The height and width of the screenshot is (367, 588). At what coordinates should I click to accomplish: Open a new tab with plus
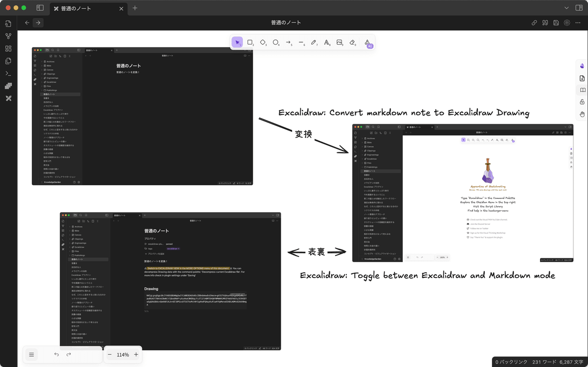click(x=135, y=8)
